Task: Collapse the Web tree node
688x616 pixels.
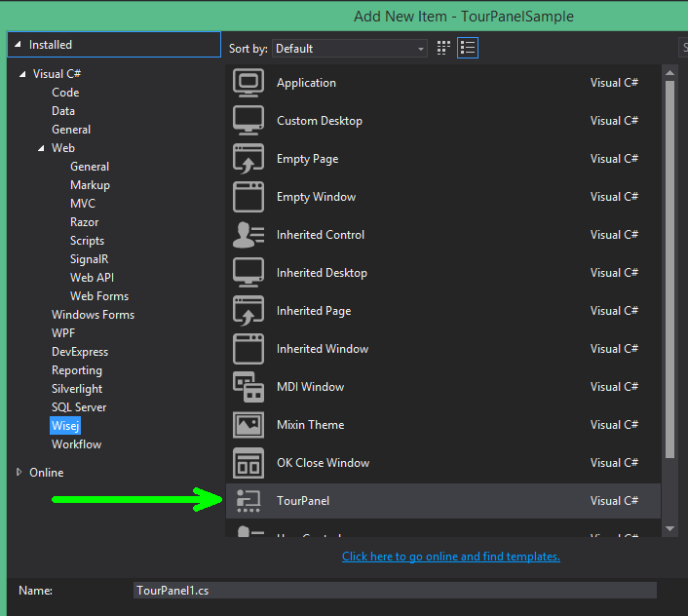Action: coord(41,148)
